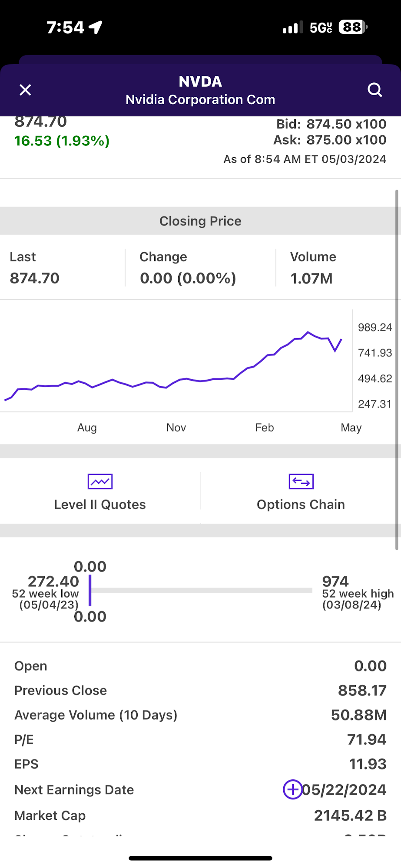
Task: Tap the Open 0.00 value
Action: pyautogui.click(x=370, y=666)
